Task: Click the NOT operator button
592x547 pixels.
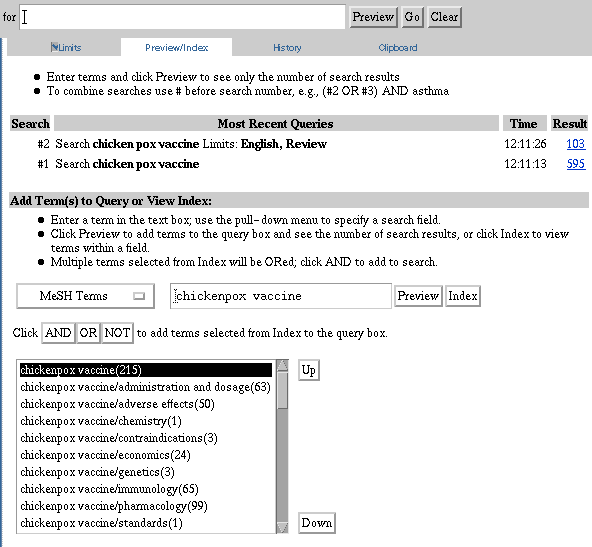Action: 117,333
